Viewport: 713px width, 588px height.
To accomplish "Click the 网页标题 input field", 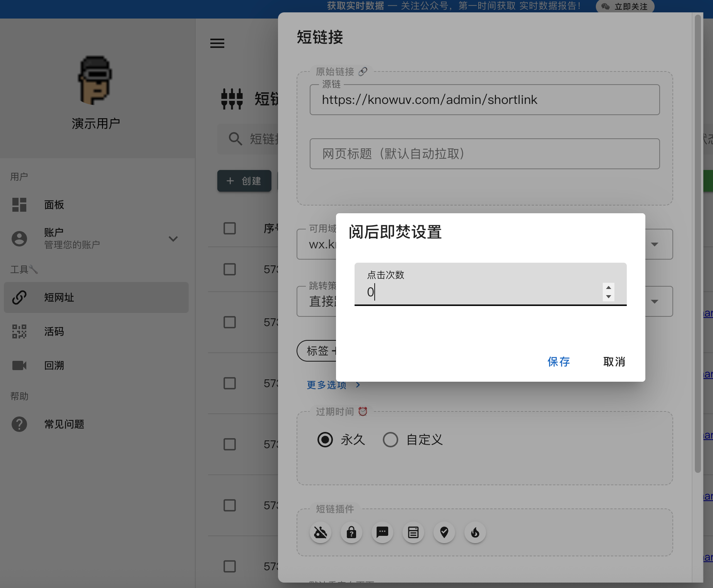I will [x=484, y=154].
